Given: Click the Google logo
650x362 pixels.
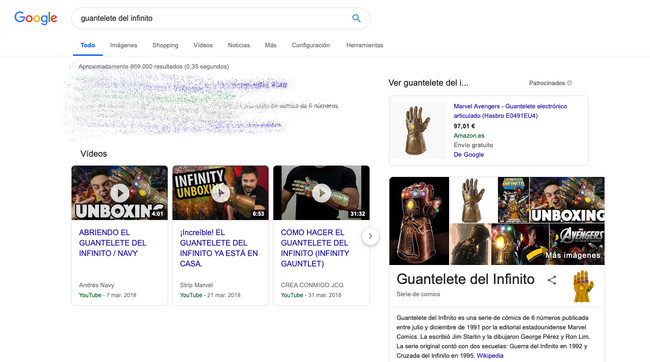Looking at the screenshot, I should (36, 18).
